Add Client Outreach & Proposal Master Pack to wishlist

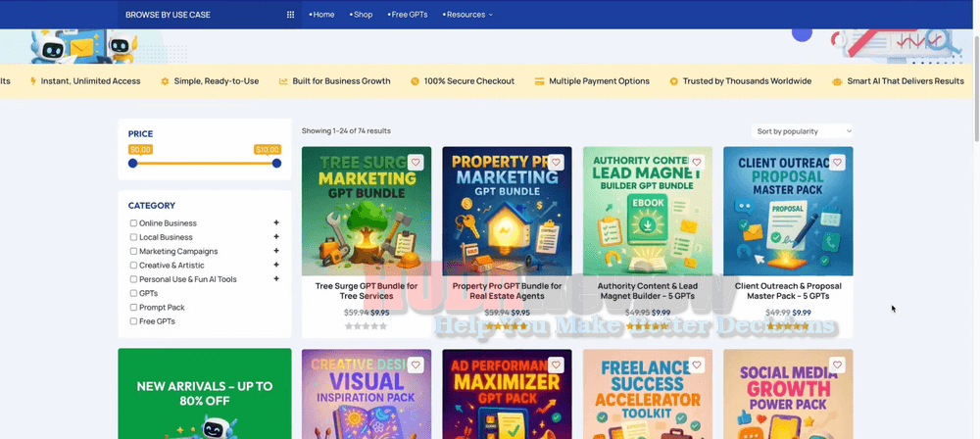(x=838, y=163)
